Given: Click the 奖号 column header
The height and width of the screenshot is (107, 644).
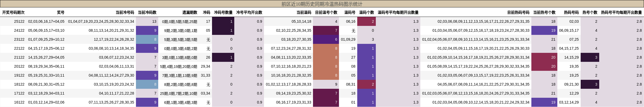Looking at the screenshot, I should (61, 12).
